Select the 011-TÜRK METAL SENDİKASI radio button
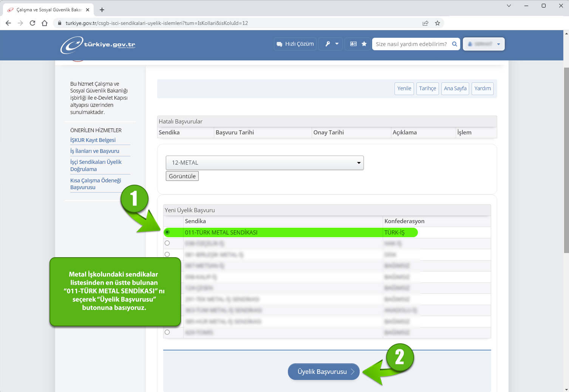This screenshot has height=392, width=569. pos(167,232)
